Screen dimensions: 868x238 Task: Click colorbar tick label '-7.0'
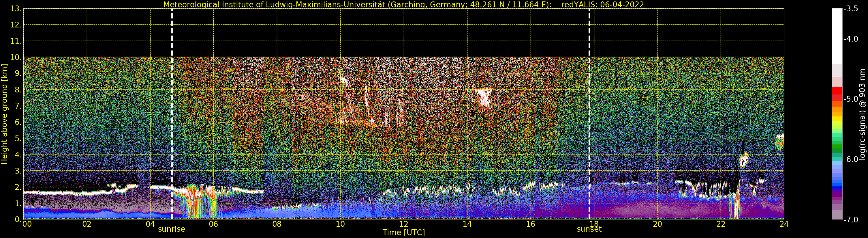pos(851,220)
